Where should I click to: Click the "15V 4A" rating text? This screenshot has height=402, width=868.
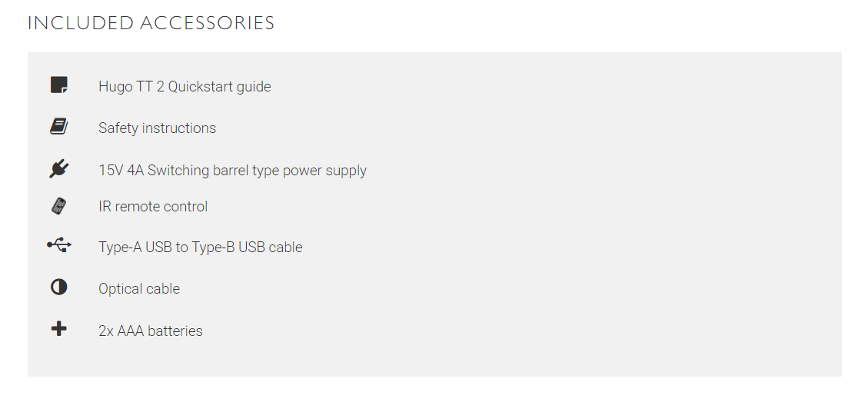(x=121, y=171)
